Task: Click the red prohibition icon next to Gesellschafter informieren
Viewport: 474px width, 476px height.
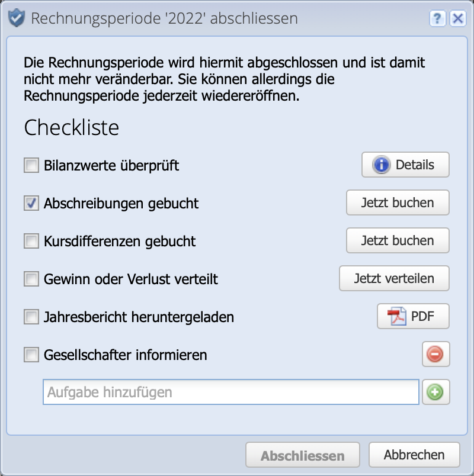Action: (x=435, y=354)
